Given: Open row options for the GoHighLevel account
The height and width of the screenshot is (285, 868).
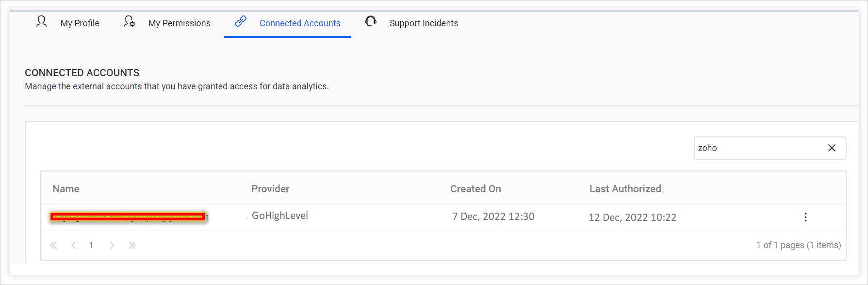Looking at the screenshot, I should click(805, 217).
